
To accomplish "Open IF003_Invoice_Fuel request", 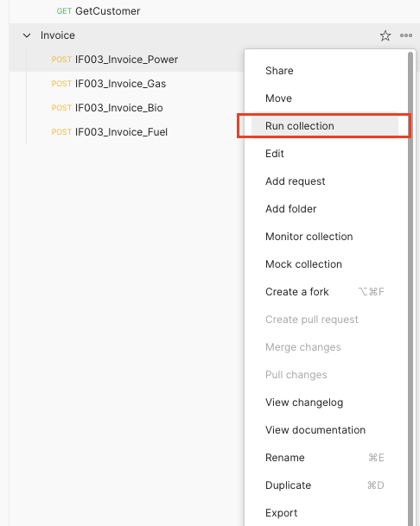I will coord(110,132).
